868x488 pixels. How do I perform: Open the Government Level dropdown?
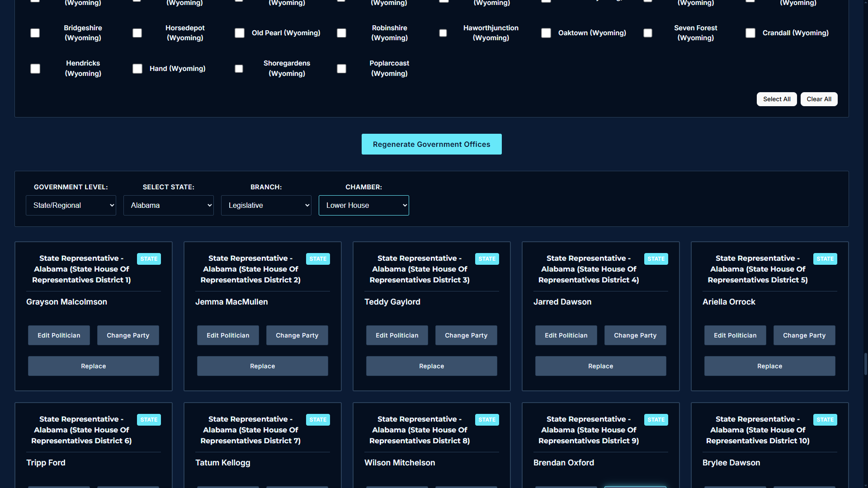coord(71,205)
